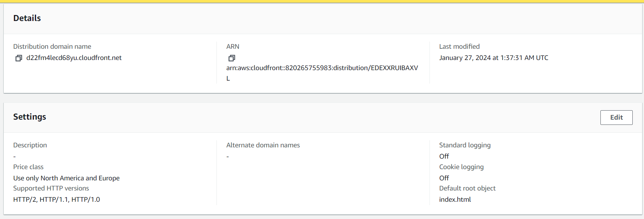Click the Edit settings button

[616, 117]
